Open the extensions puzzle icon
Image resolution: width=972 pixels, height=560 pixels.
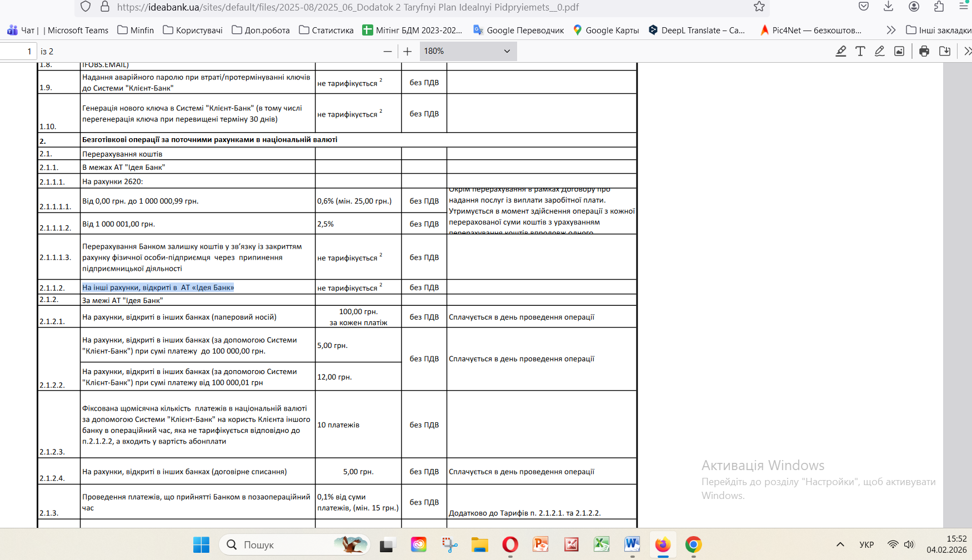point(939,7)
